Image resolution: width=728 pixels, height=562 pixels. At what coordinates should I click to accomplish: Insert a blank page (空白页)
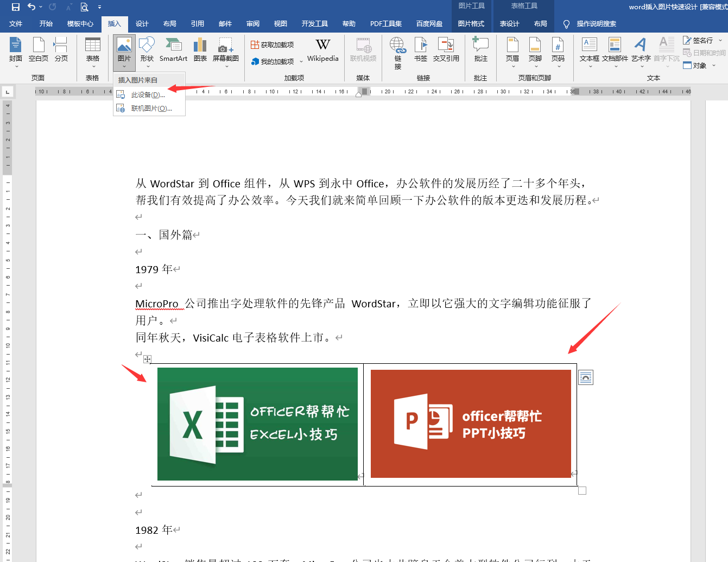pos(39,50)
